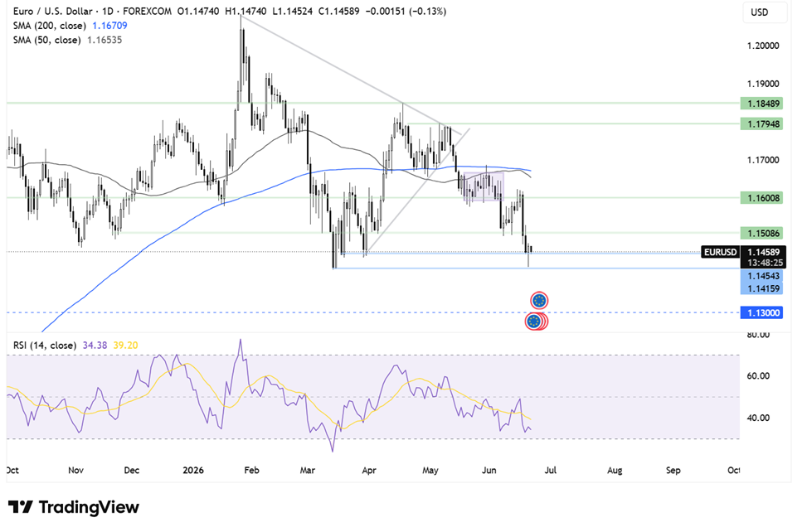Click the 1.14543 support level label

[761, 276]
